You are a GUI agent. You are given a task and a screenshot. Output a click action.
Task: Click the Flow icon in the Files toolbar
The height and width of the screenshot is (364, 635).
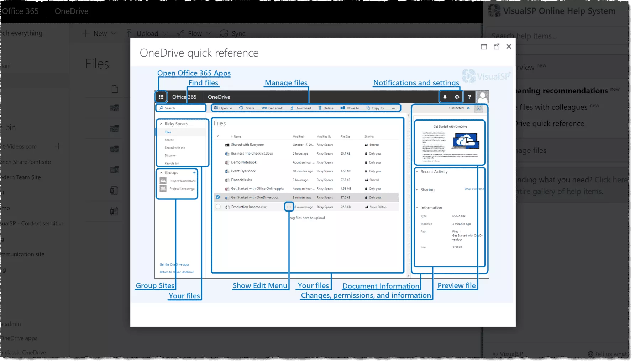[x=180, y=33]
